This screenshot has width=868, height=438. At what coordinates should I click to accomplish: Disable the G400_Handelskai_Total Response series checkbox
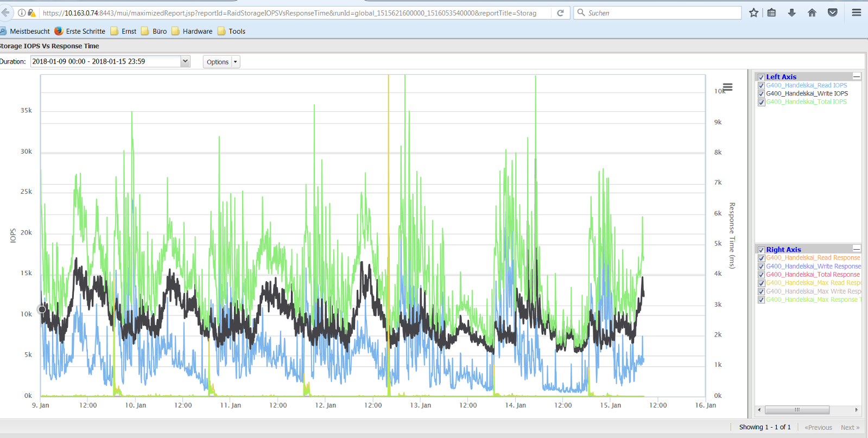tap(761, 275)
